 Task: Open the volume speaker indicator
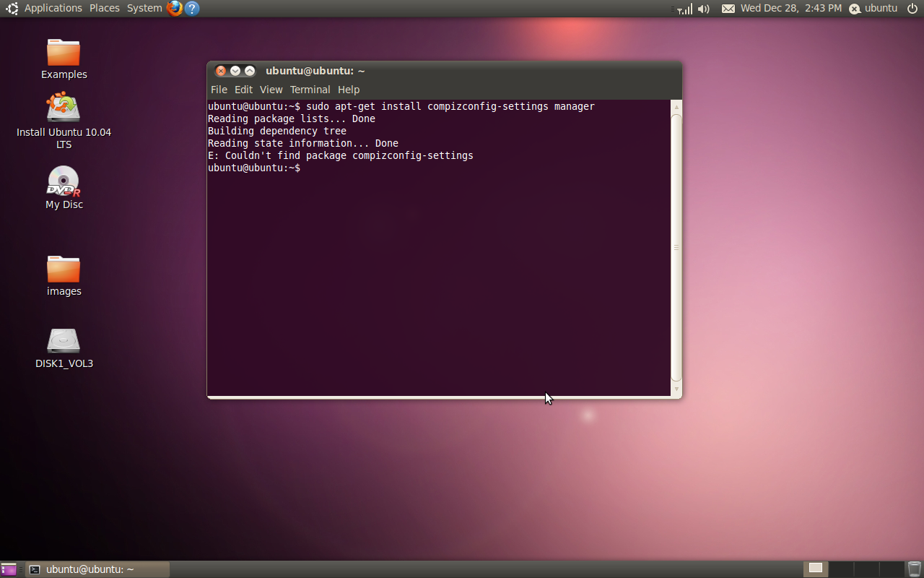[704, 9]
